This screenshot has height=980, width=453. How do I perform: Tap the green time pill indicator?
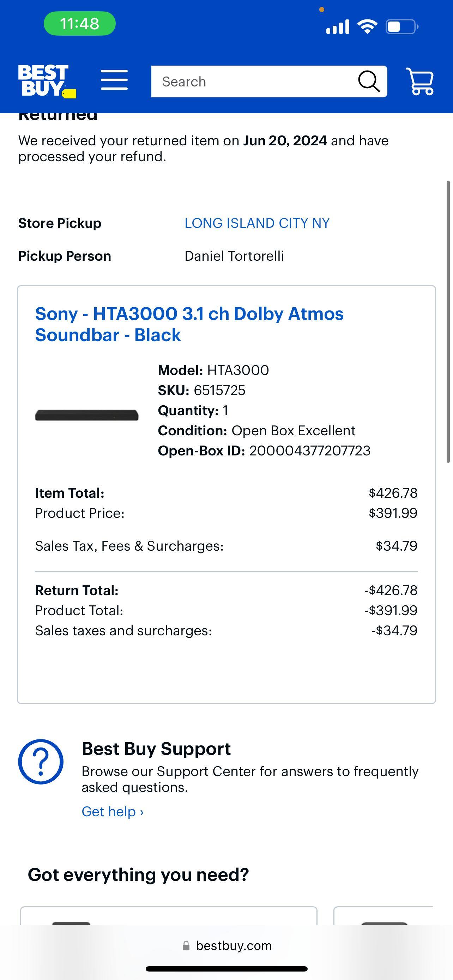pos(79,24)
